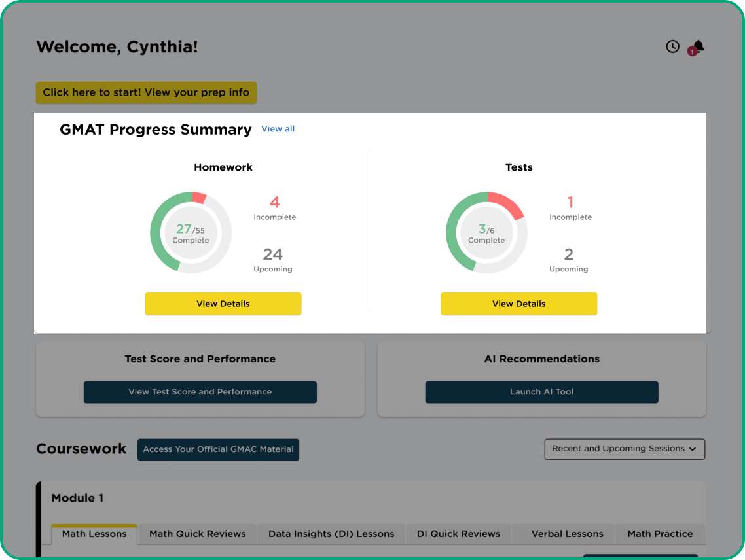The image size is (745, 560).
Task: Click the red notification badge
Action: pos(692,52)
